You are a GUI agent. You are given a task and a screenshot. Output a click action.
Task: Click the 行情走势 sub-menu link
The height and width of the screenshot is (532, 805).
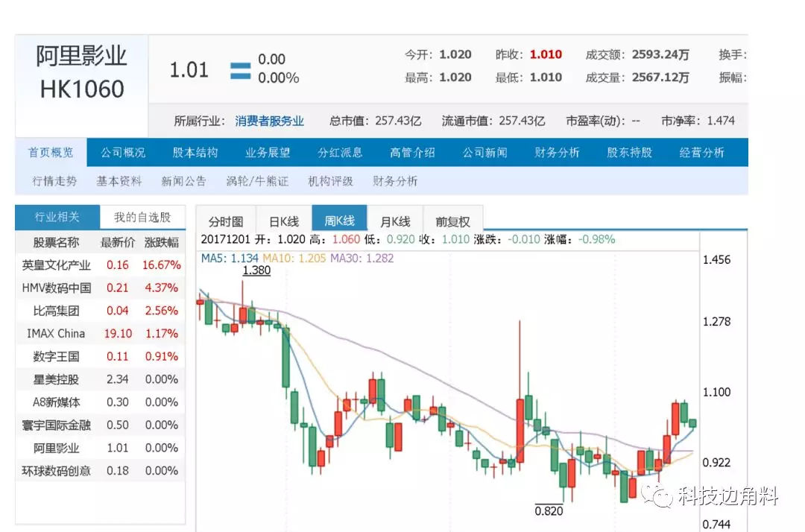(54, 181)
